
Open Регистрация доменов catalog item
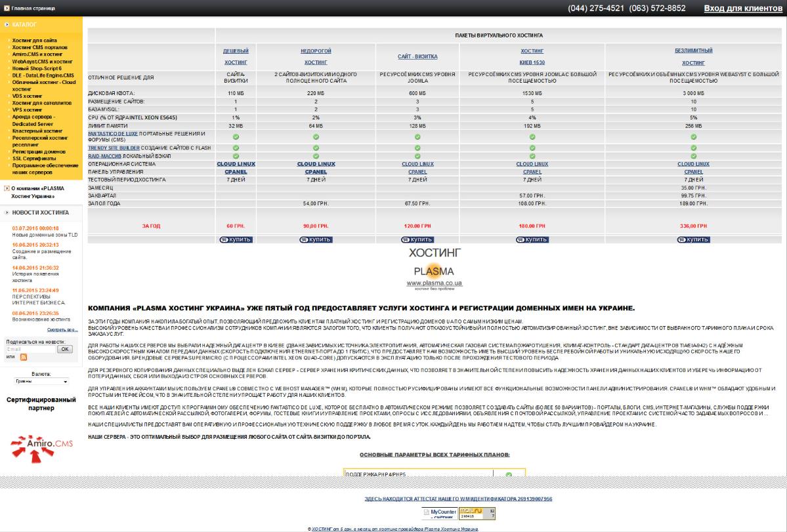point(39,152)
